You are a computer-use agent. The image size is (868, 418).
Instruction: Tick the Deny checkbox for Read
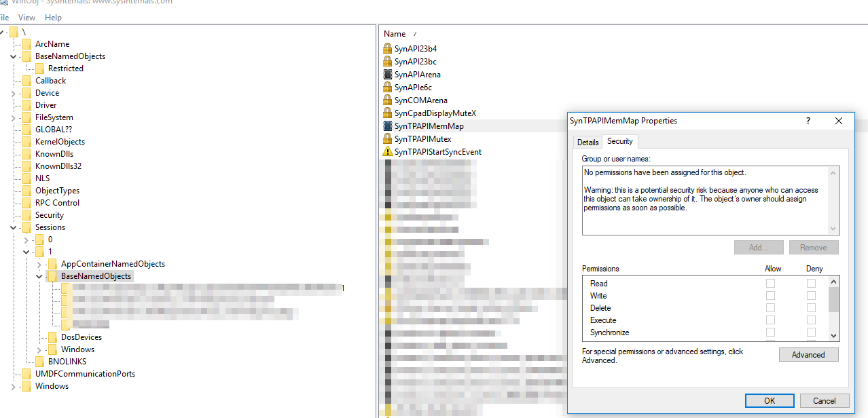point(811,284)
